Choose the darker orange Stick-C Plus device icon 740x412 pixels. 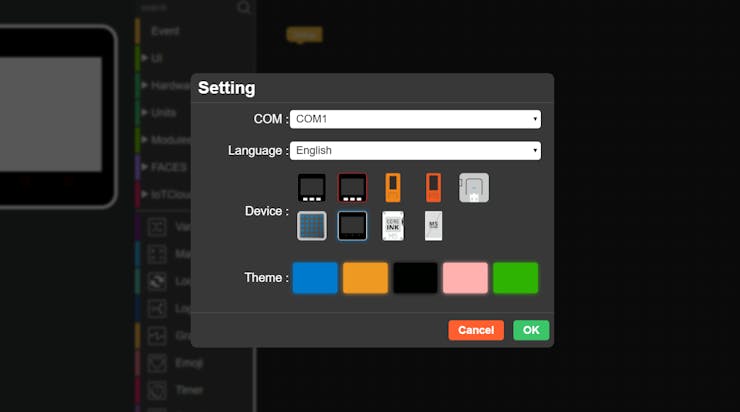click(433, 188)
